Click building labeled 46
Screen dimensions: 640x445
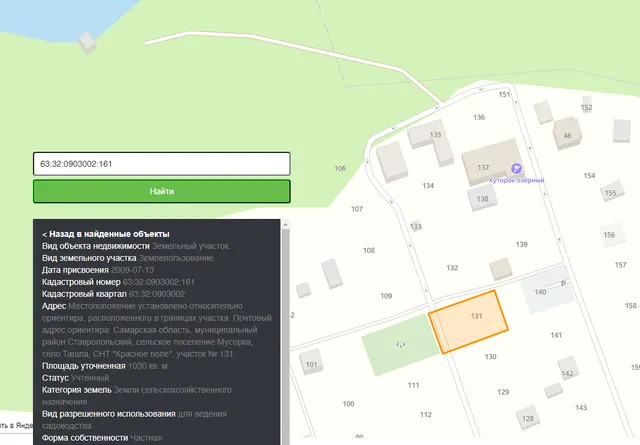(567, 133)
